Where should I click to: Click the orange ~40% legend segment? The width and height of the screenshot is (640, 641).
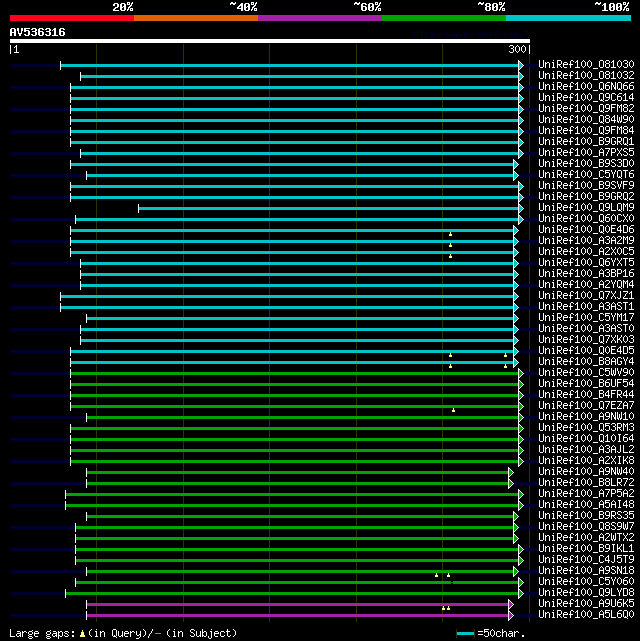click(196, 18)
